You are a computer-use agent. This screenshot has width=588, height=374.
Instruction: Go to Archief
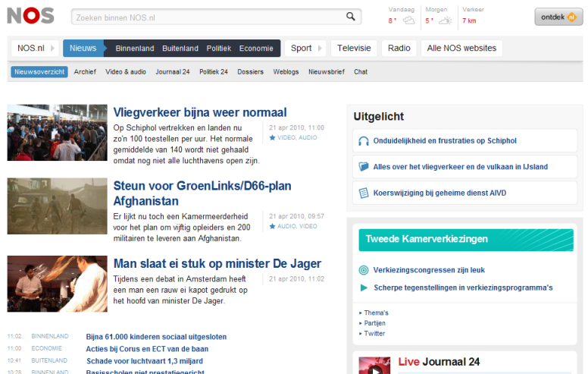85,72
